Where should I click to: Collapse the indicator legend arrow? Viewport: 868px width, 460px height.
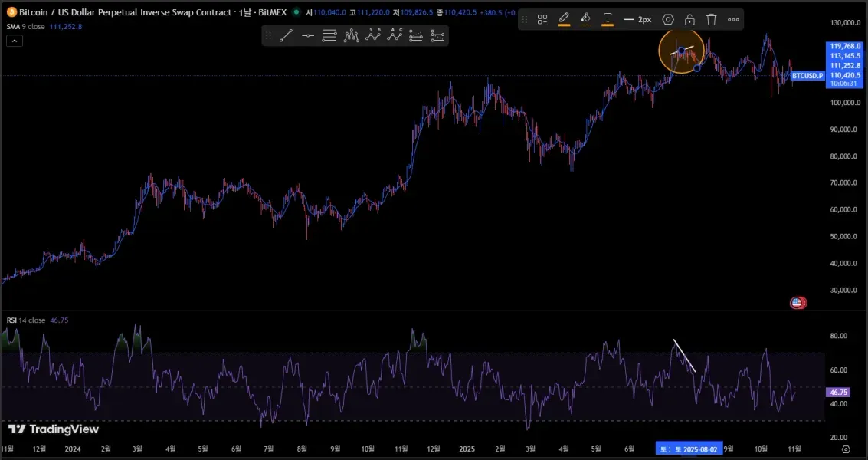coord(15,41)
